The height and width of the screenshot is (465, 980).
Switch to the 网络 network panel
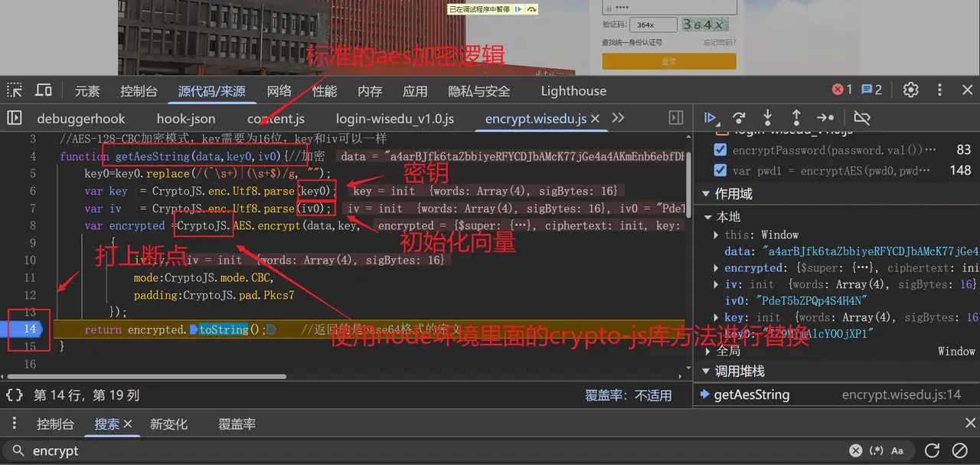coord(279,90)
